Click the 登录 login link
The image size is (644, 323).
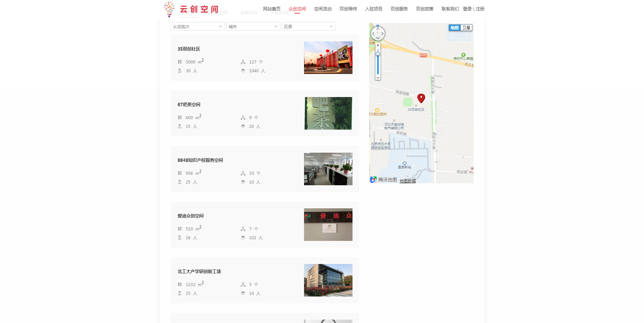(x=467, y=9)
